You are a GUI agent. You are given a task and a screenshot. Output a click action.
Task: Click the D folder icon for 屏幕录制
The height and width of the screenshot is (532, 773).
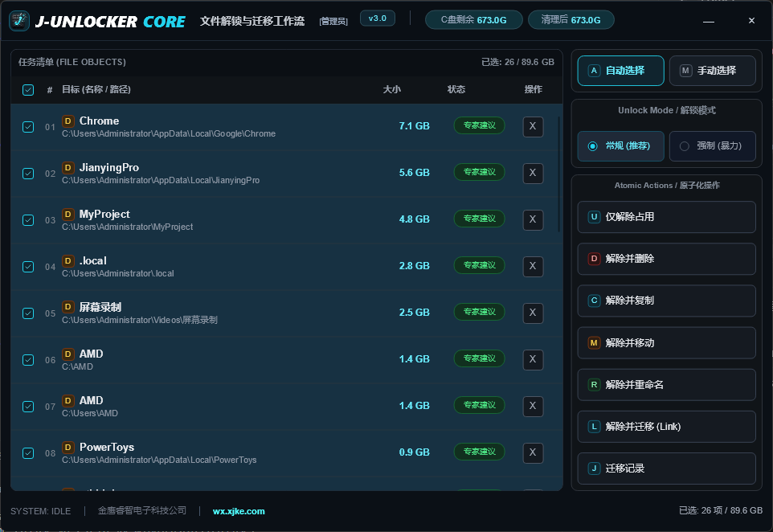(68, 307)
